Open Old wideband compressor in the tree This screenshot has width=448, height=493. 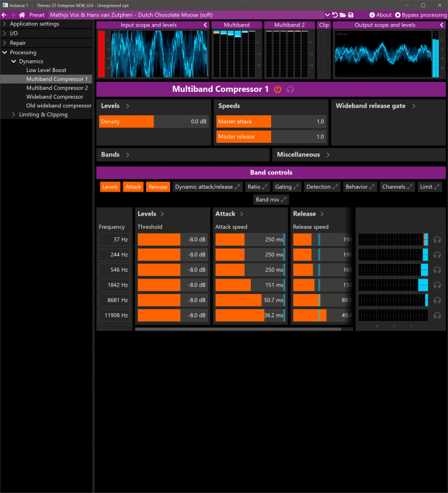tap(59, 105)
